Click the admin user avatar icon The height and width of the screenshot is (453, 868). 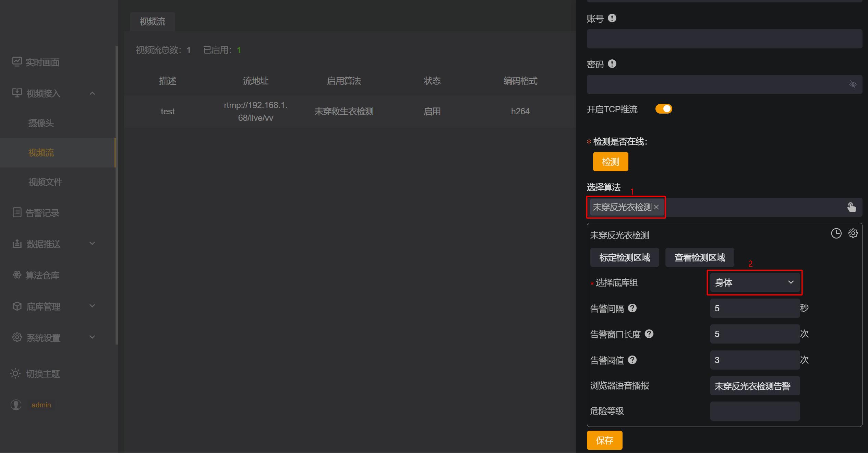[x=16, y=405]
